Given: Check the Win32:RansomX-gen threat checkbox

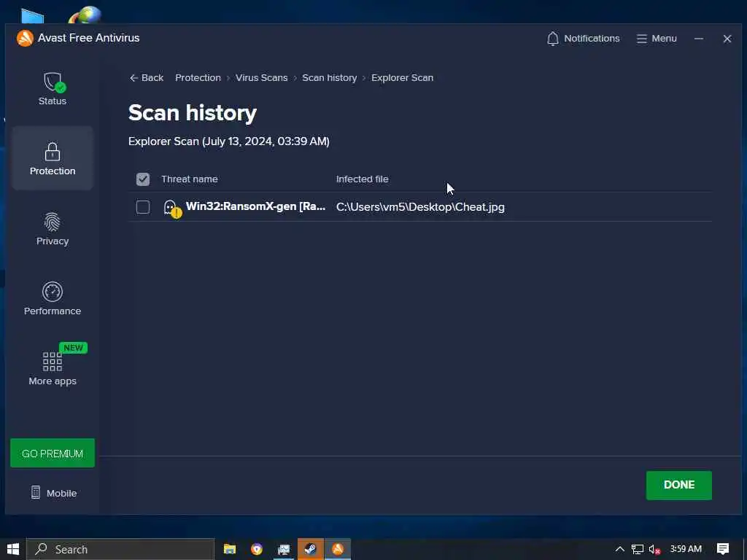Looking at the screenshot, I should 143,207.
